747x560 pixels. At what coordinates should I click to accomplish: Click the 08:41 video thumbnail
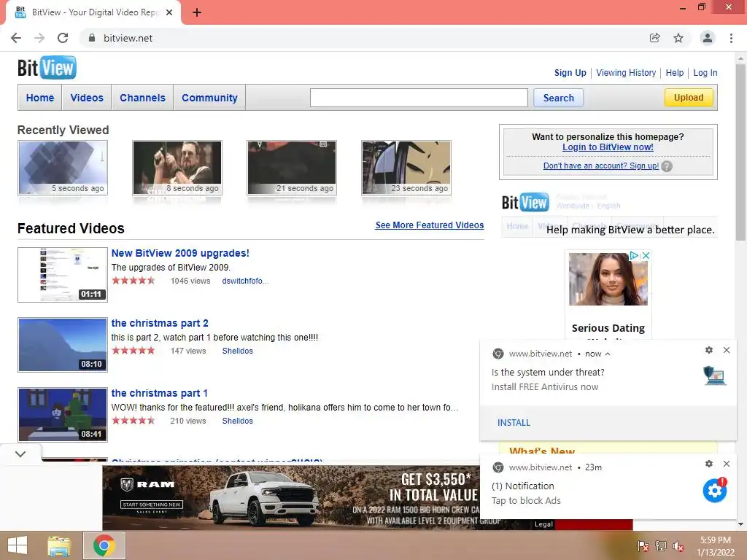click(x=63, y=415)
